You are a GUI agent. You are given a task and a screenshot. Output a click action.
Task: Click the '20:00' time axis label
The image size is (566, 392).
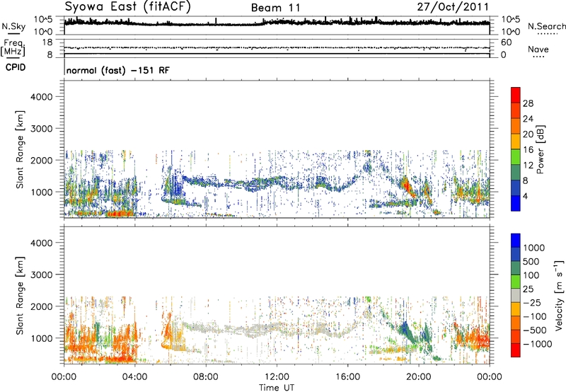tap(418, 377)
